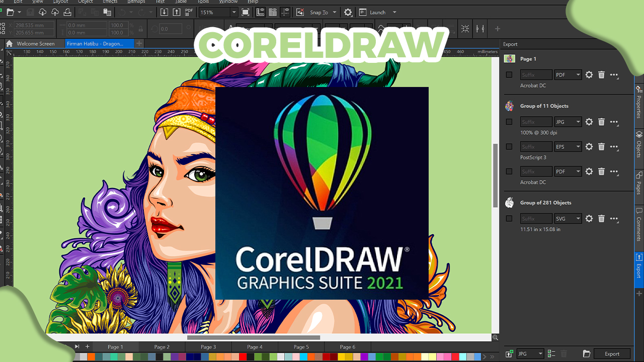Toggle the Full-Screen Preview icon
Viewport: 644px width, 362px height.
[245, 12]
